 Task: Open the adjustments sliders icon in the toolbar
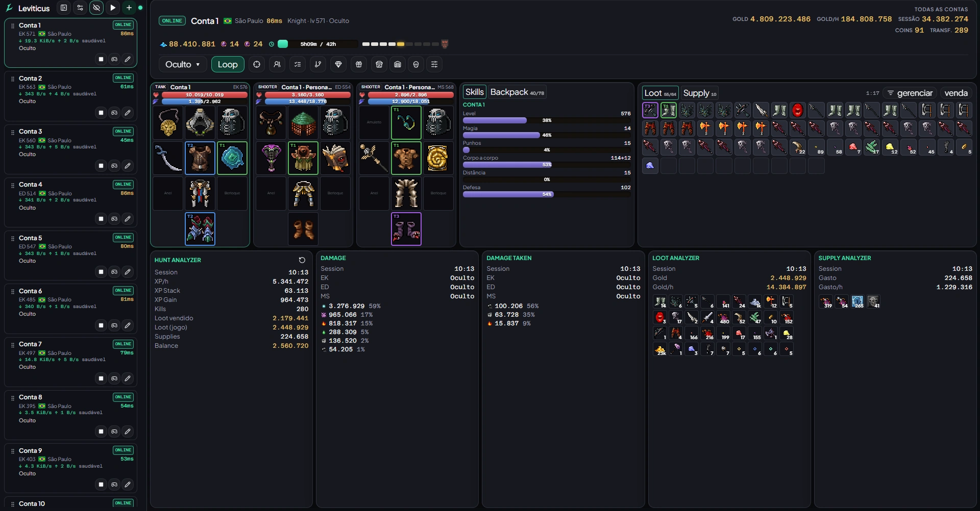point(434,64)
